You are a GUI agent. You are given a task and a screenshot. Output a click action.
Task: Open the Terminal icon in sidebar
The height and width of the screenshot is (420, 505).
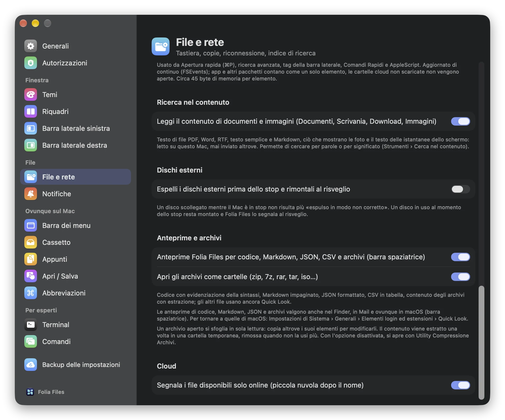tap(31, 325)
